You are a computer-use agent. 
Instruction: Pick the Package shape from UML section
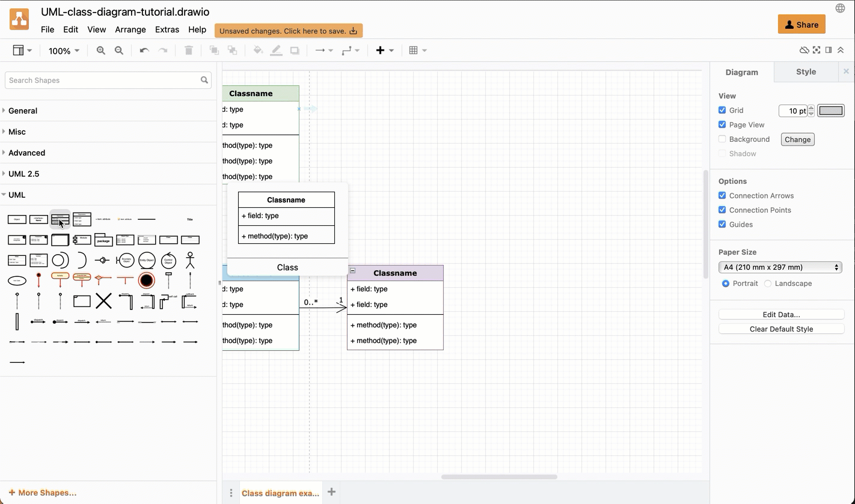(x=103, y=241)
